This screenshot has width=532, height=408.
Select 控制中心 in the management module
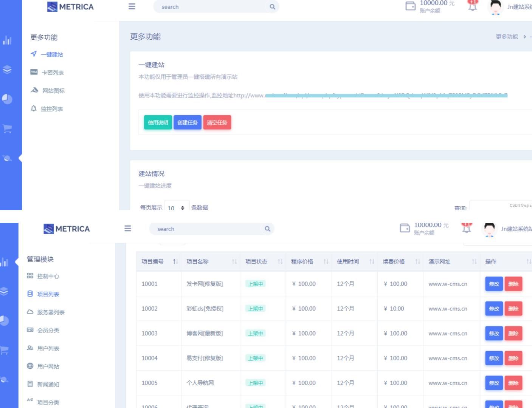[x=47, y=276]
